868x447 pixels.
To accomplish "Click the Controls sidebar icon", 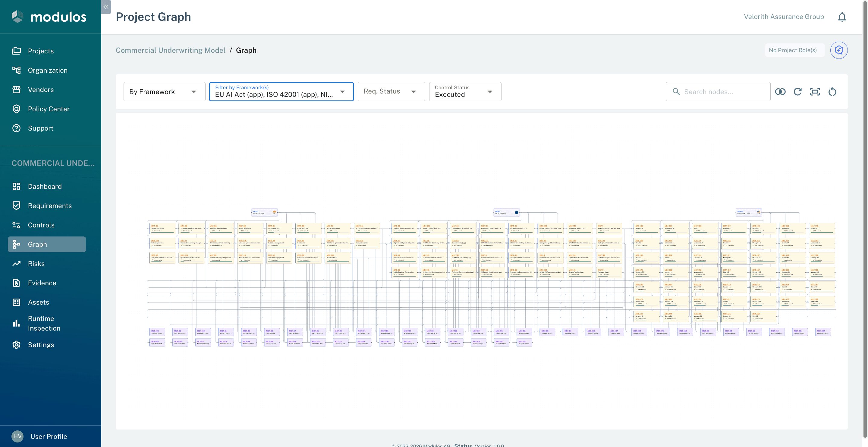I will coord(16,225).
